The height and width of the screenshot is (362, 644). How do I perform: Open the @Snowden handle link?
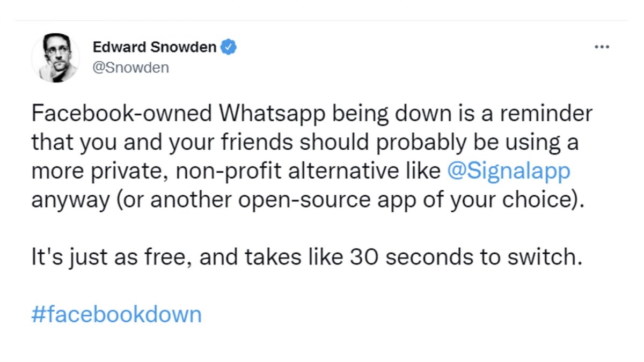131,68
